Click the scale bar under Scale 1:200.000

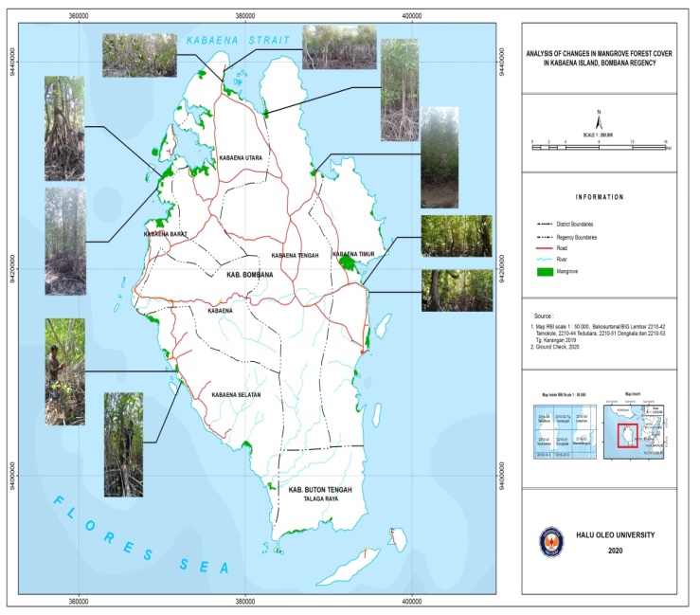(599, 147)
